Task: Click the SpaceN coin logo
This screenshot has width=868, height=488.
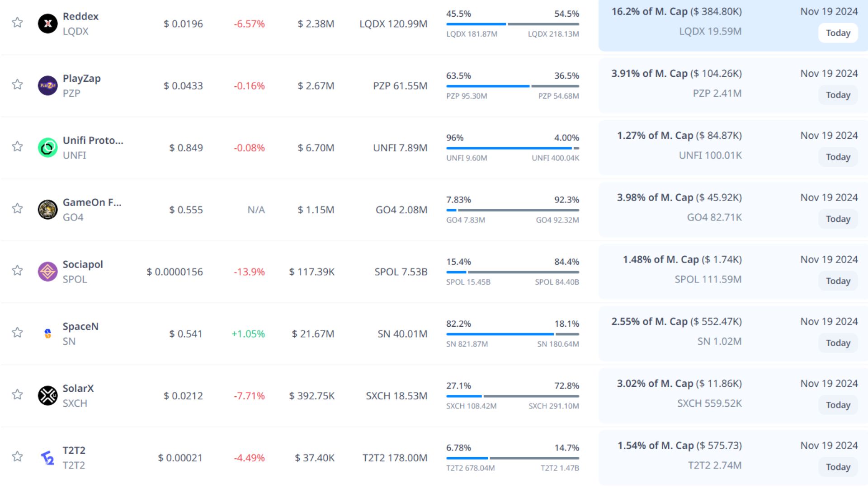Action: click(x=47, y=333)
